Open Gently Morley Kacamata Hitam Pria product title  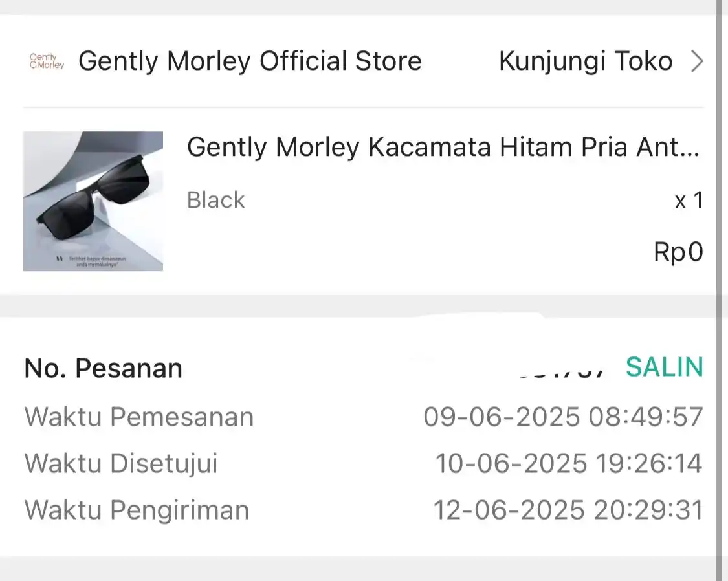[x=443, y=147]
